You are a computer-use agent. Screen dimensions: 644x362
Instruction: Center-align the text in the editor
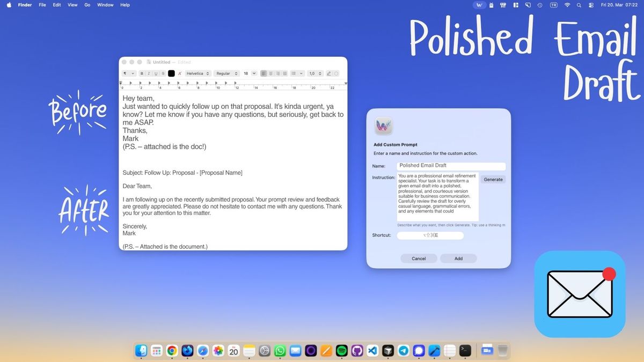tap(271, 73)
